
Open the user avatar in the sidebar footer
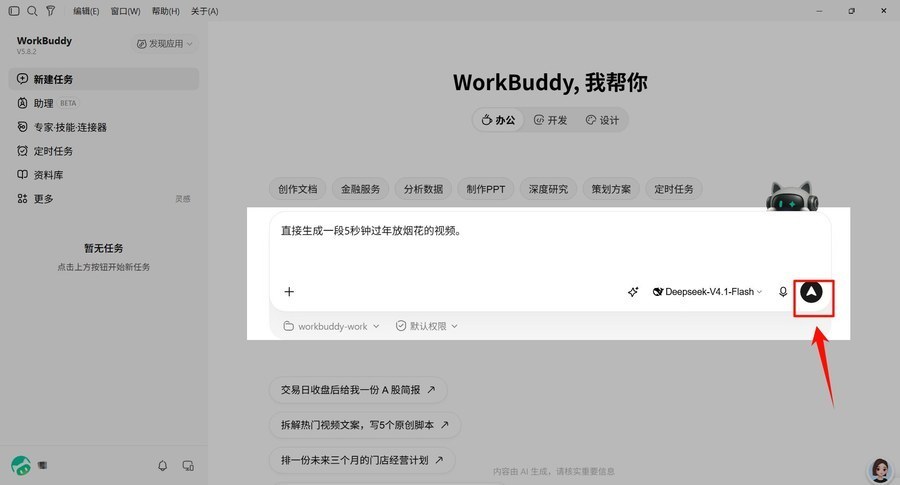click(x=21, y=465)
